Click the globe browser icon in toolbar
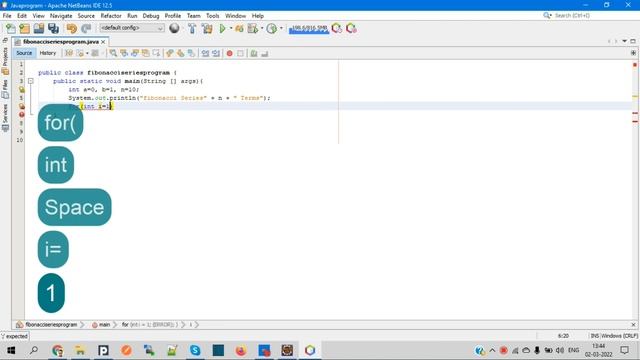The image size is (640, 360). click(x=174, y=28)
